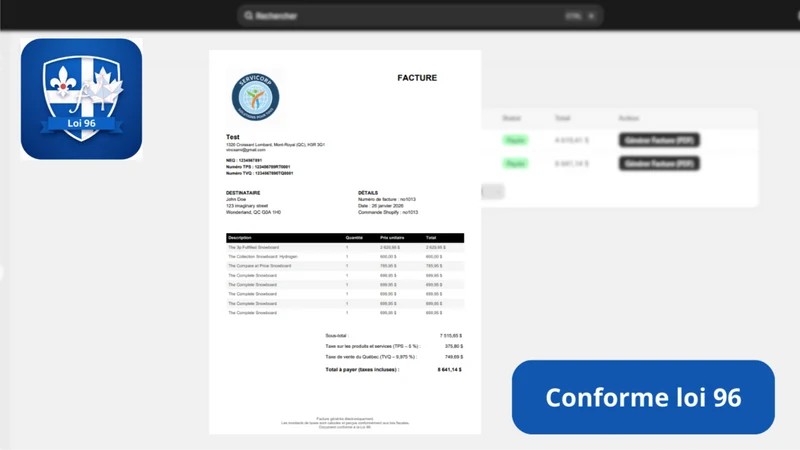Click the Total à payer (taxes incluses) label
This screenshot has width=800, height=450.
[362, 369]
